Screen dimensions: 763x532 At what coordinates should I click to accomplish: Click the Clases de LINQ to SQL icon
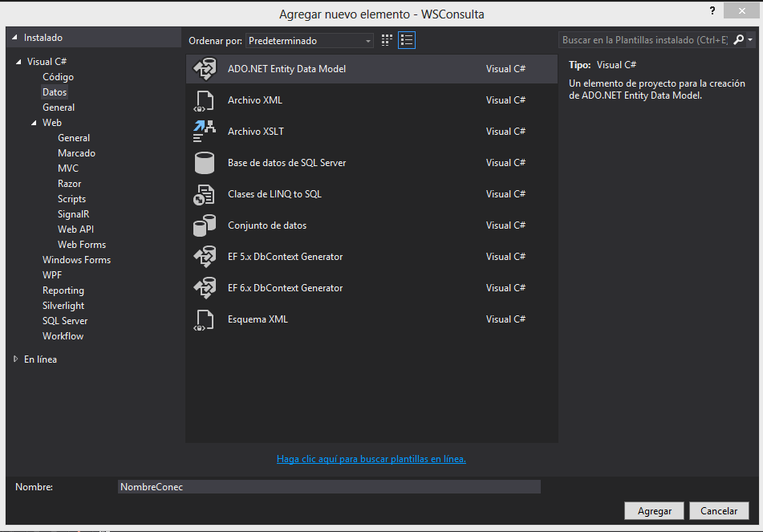coord(205,194)
